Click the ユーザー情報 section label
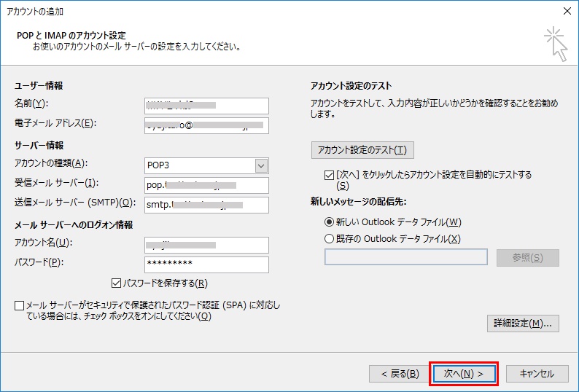The height and width of the screenshot is (392, 579). coord(39,86)
